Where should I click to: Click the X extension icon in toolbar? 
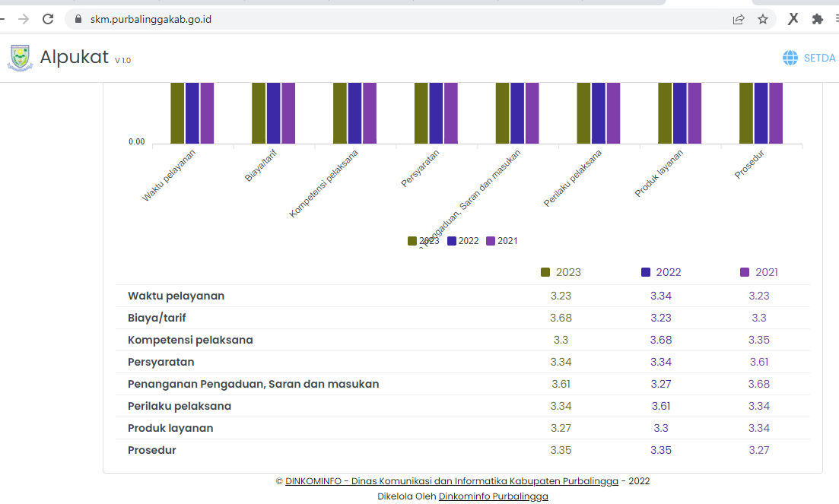(x=793, y=19)
